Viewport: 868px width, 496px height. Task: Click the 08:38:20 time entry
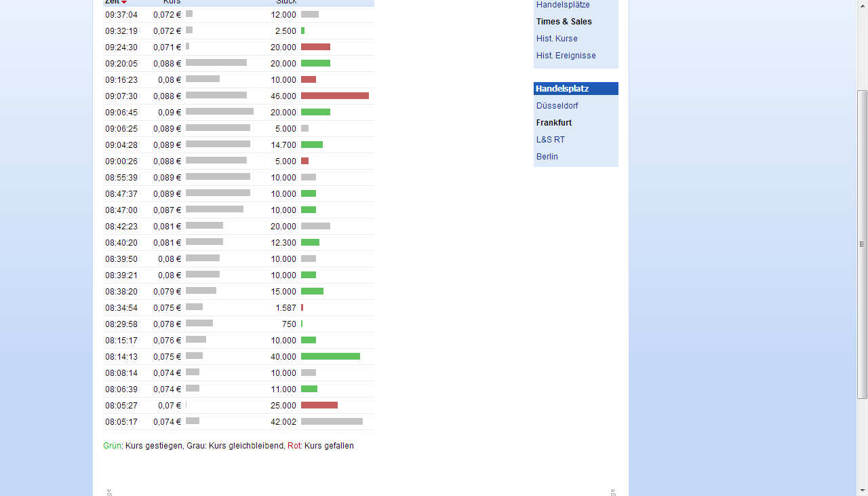(121, 292)
